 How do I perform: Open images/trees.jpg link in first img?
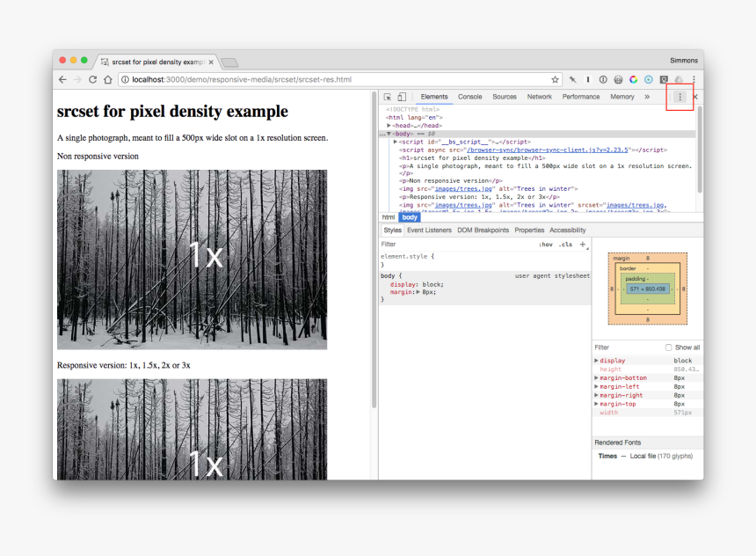click(x=463, y=189)
